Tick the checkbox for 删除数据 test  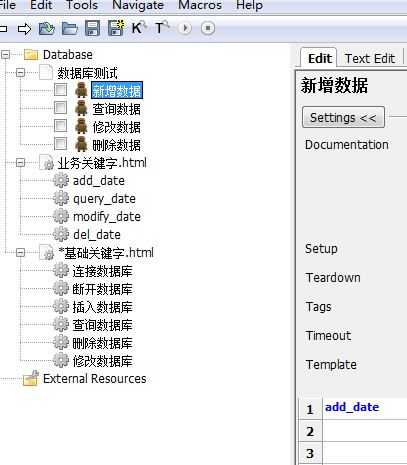pos(60,144)
